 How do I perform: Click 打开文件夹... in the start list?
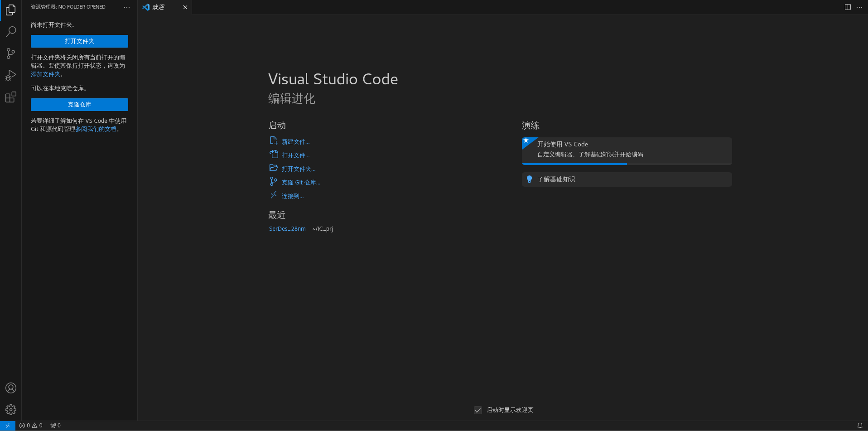pyautogui.click(x=299, y=169)
